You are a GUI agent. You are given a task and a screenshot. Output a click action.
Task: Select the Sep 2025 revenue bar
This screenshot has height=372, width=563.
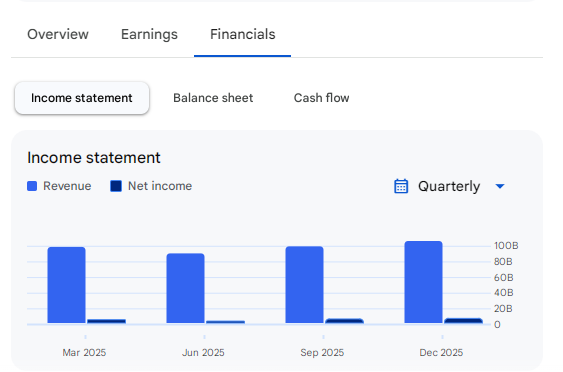tap(304, 285)
